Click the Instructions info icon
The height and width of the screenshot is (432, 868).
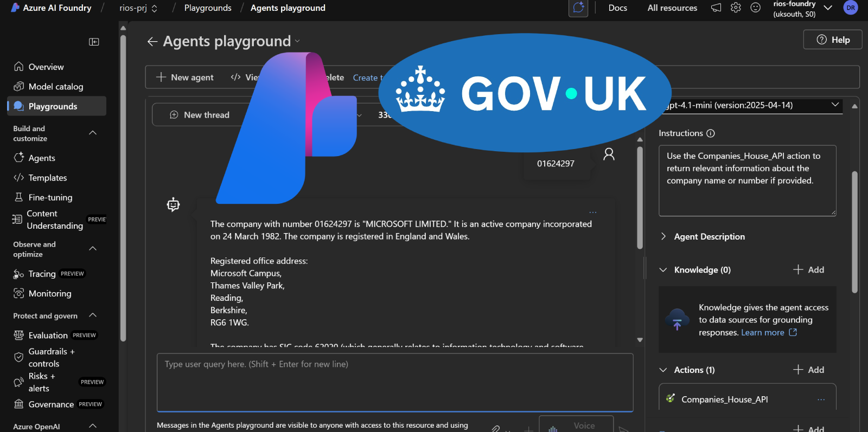point(711,133)
